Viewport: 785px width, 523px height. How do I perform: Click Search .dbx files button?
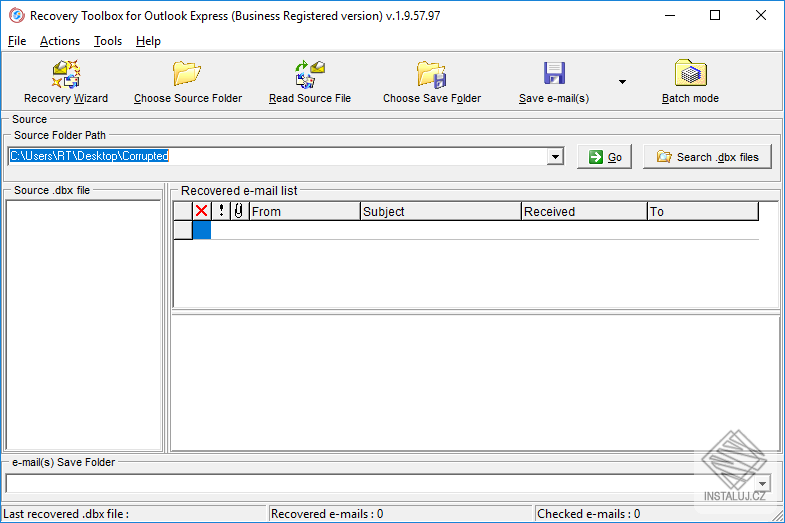[x=707, y=157]
